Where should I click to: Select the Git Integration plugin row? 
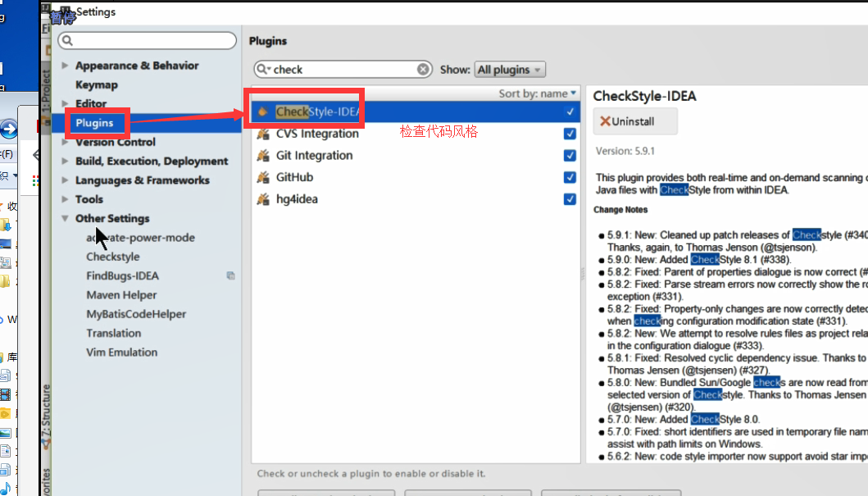tap(416, 156)
